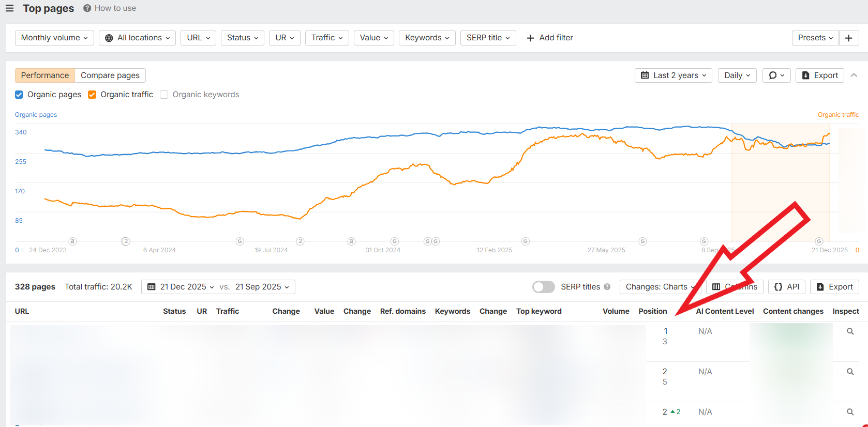Click the SERP titles help icon
Viewport: 868px width, 427px height.
click(x=607, y=287)
